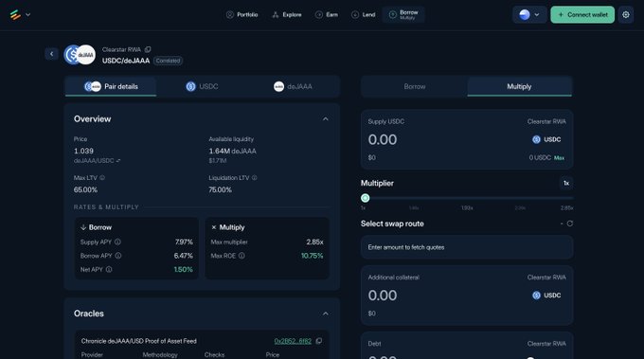Viewport: 644px width, 359px height.
Task: Select the Multiply tab
Action: (519, 86)
